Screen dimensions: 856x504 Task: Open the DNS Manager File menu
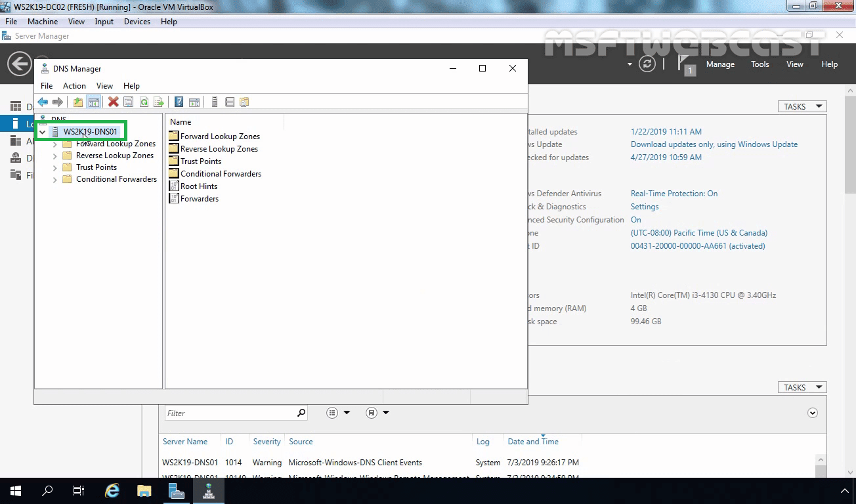coord(47,86)
